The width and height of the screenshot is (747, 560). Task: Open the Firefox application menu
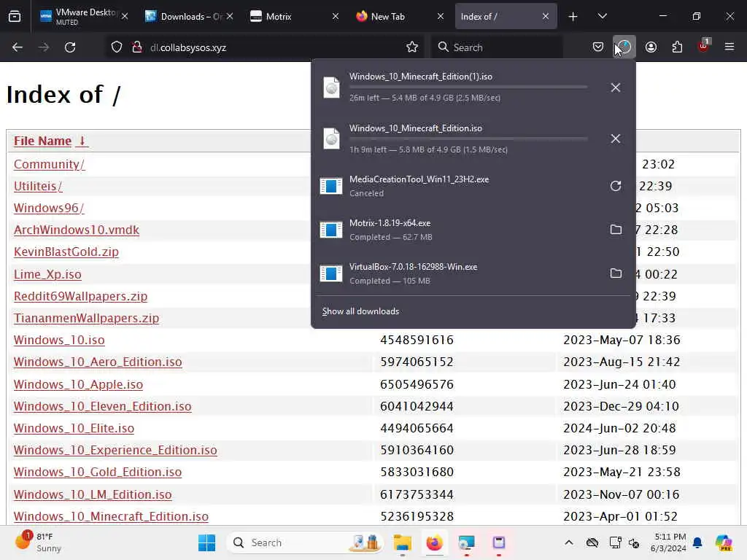click(729, 47)
